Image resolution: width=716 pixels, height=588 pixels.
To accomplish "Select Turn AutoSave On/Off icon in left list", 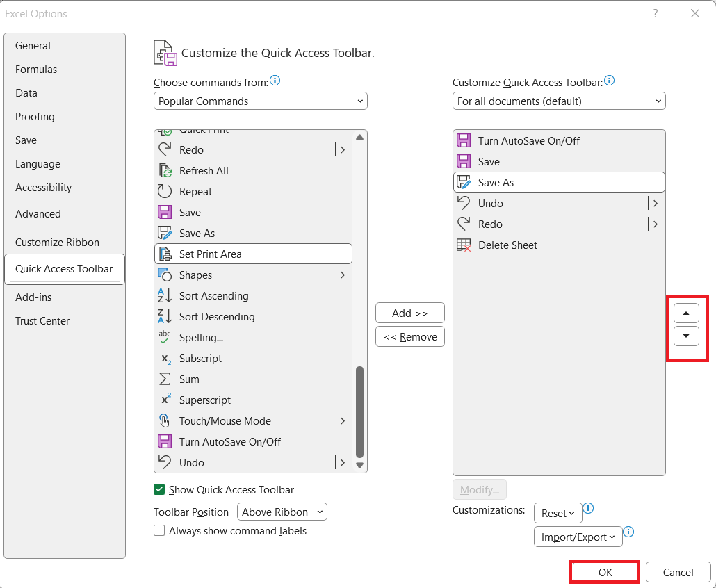I will point(164,442).
